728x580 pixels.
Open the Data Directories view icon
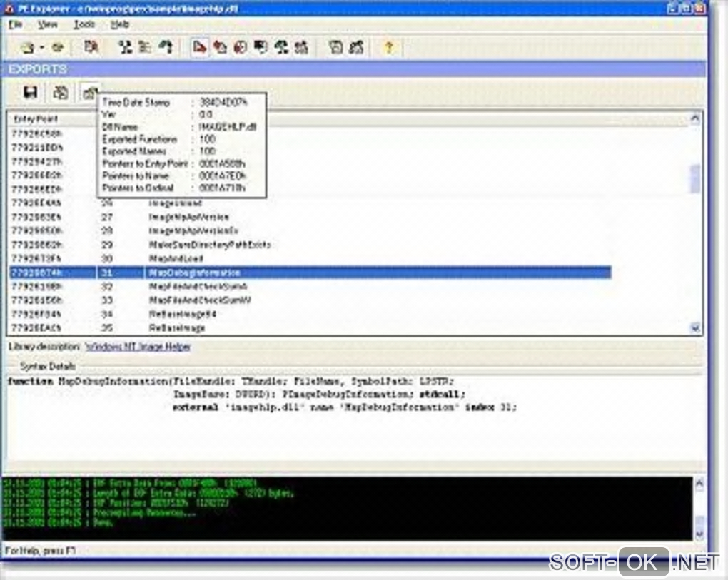click(x=125, y=47)
